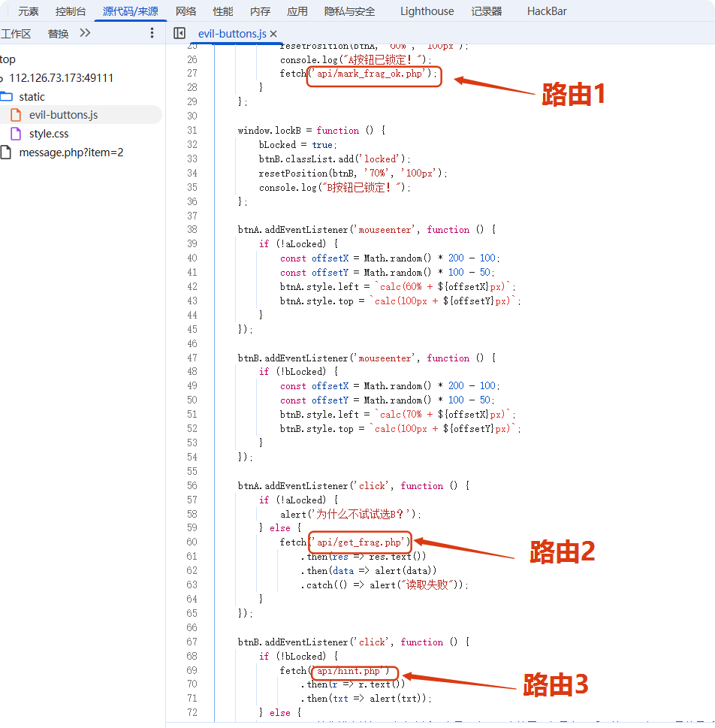
Task: Select the 工作区 navigator tab
Action: tap(16, 34)
